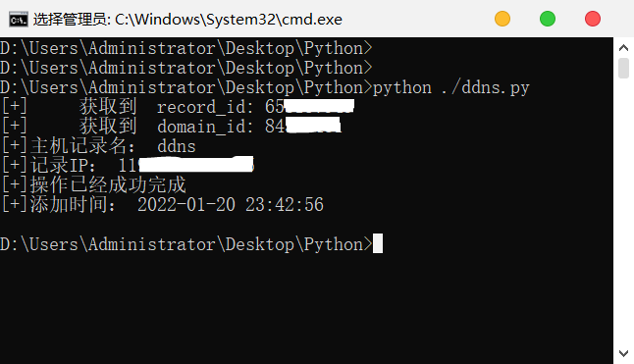Click the 'python ./ddns.py' command text

point(450,87)
